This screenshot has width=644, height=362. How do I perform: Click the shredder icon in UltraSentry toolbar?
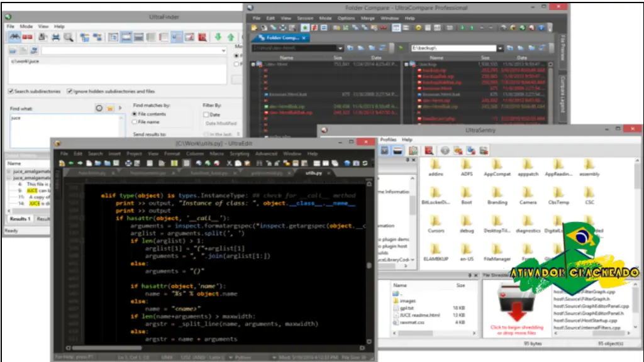click(397, 151)
